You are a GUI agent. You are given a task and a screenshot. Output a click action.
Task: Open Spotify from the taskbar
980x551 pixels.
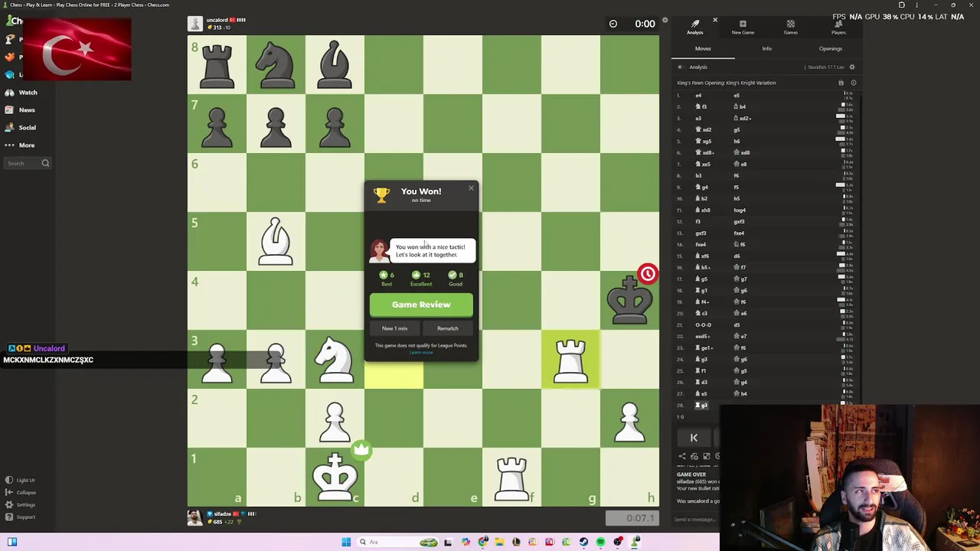point(600,542)
